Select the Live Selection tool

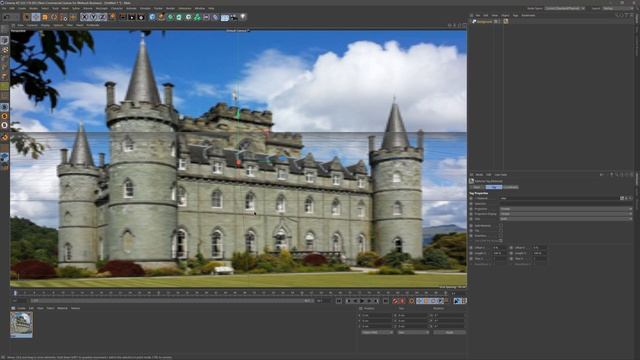27,17
